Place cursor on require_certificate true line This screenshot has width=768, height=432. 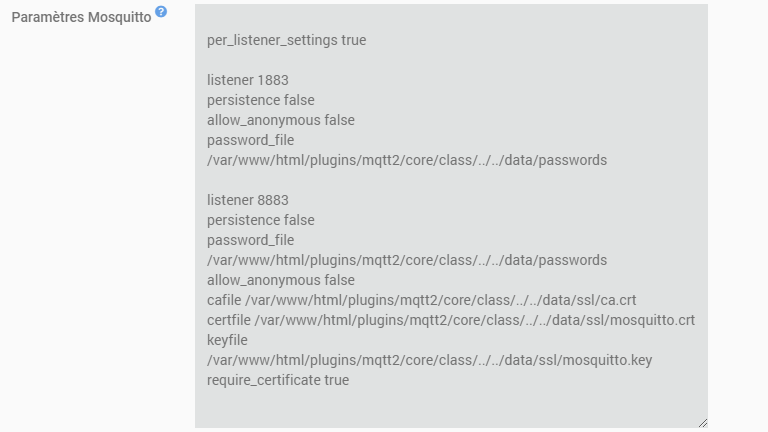point(278,380)
